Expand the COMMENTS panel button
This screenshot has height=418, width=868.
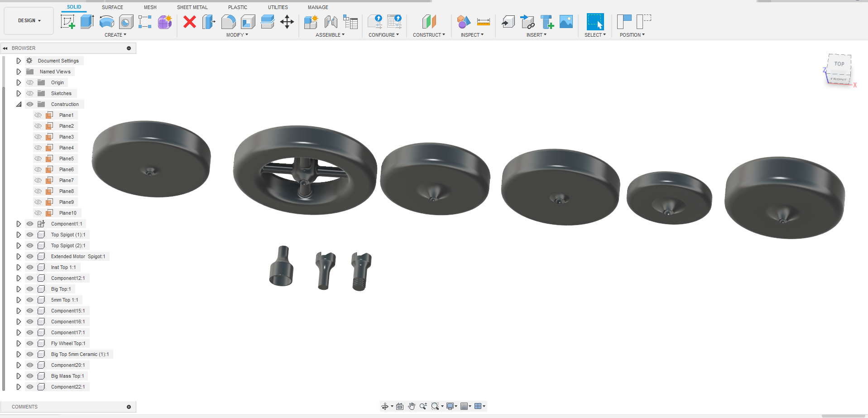tap(129, 407)
